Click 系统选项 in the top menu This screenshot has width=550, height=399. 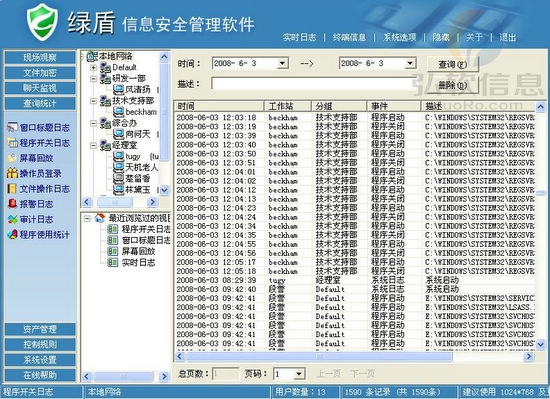point(400,37)
